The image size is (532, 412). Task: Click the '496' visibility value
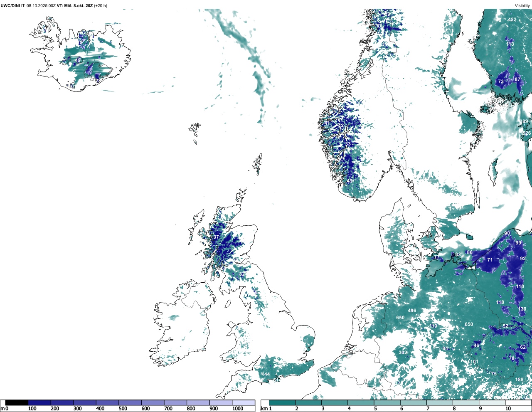412,311
